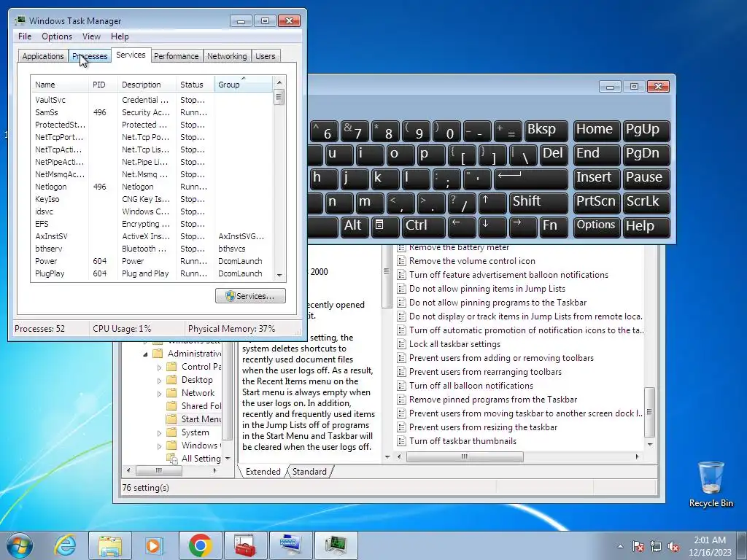Switch to the Users tab

[x=266, y=56]
